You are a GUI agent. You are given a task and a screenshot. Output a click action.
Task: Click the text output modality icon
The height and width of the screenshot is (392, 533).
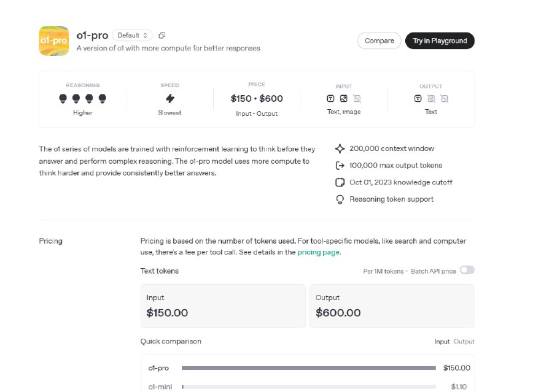(418, 98)
